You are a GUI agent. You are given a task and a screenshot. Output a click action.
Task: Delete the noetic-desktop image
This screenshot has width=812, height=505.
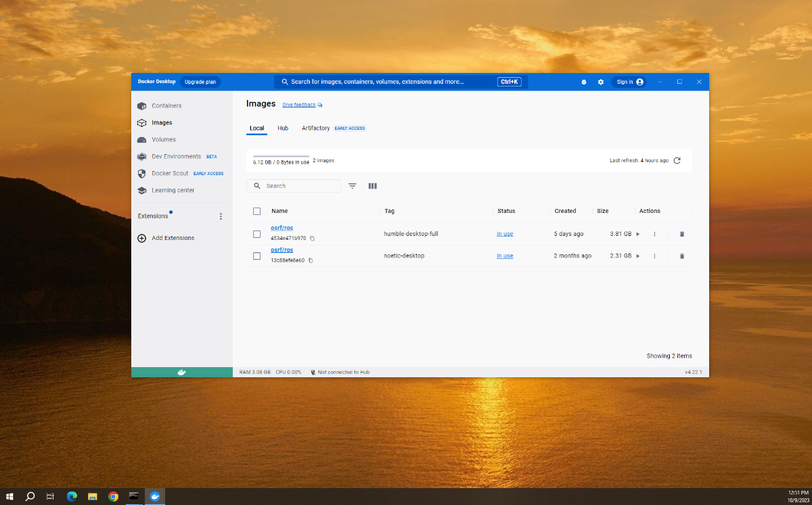click(x=682, y=256)
